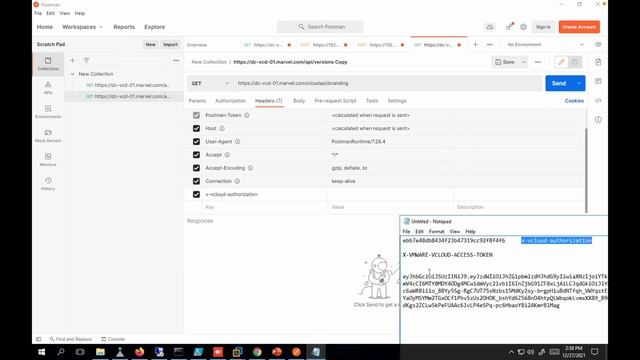The height and width of the screenshot is (360, 640).
Task: Open the Cookies link
Action: pos(574,101)
